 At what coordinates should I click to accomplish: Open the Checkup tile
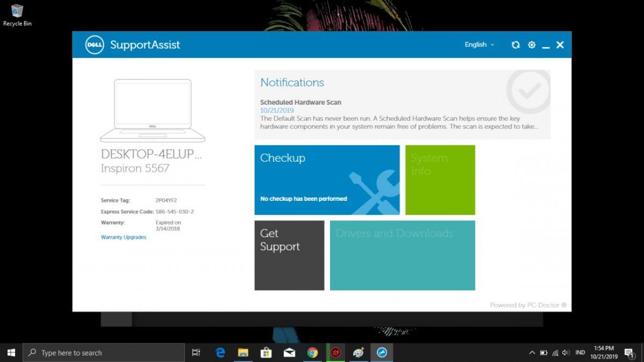(x=327, y=180)
